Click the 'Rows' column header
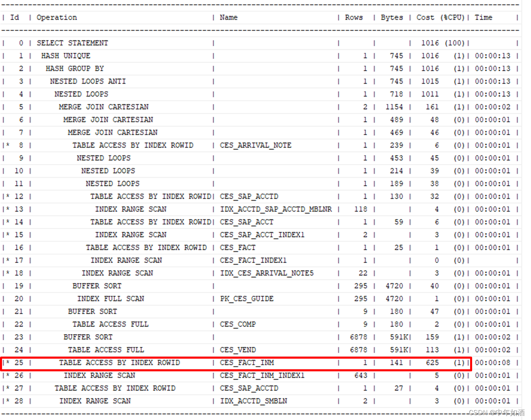This screenshot has height=420, width=531. pyautogui.click(x=354, y=18)
